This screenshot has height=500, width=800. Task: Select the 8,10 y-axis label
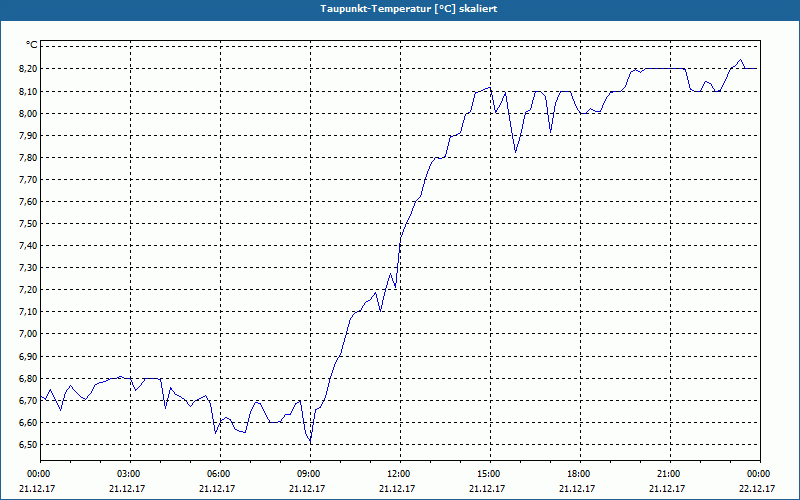28,91
